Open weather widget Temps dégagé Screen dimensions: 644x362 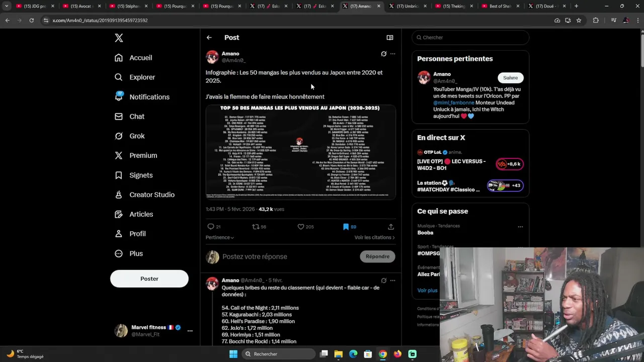pos(25,354)
